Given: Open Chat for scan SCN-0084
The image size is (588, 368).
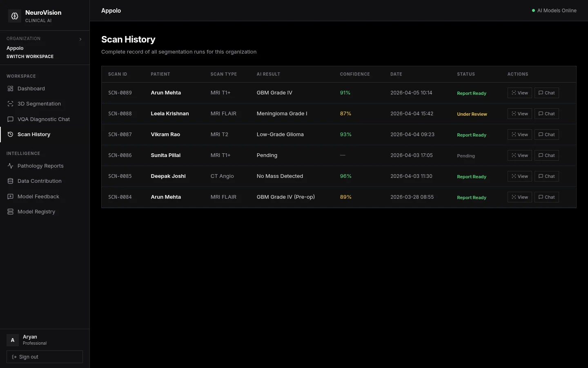Looking at the screenshot, I should [x=547, y=197].
